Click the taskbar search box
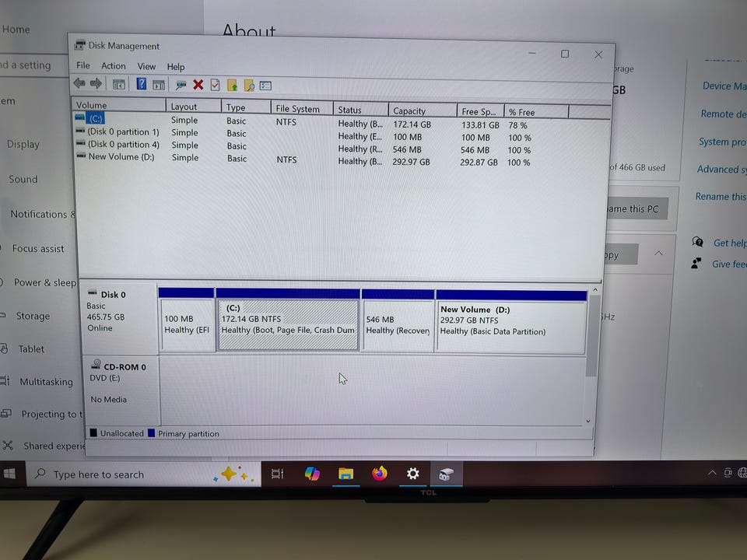 pos(143,474)
